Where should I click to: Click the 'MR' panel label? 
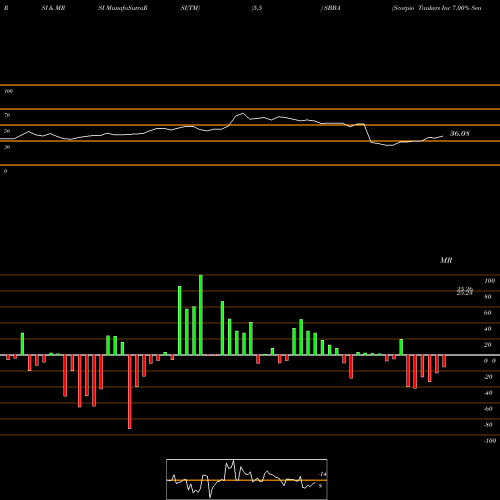446,260
